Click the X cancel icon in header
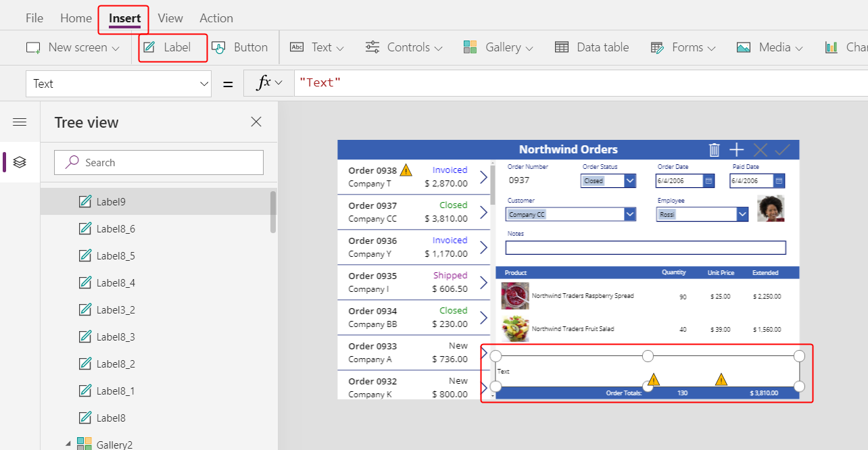 click(760, 150)
